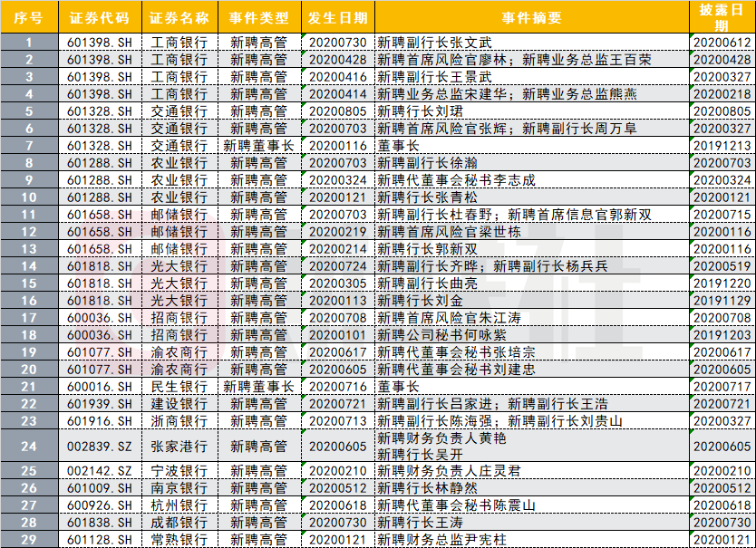Screen dimensions: 756x548
Task: Click summary cell 新聘代董事会秘书刘建忠
Action: tap(532, 370)
